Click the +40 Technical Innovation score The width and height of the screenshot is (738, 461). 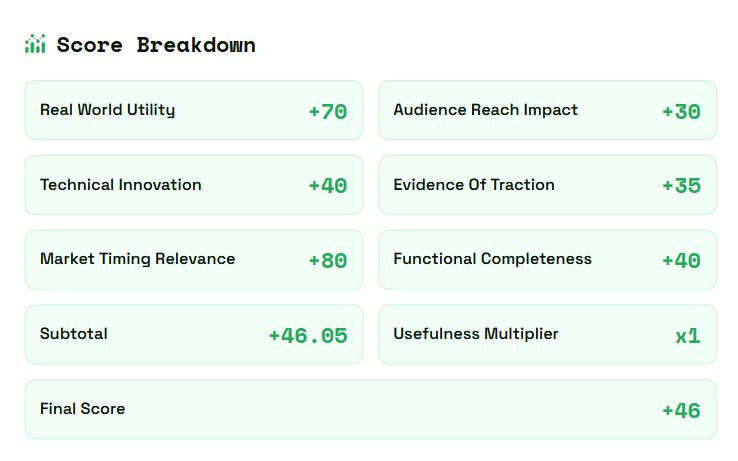[328, 186]
